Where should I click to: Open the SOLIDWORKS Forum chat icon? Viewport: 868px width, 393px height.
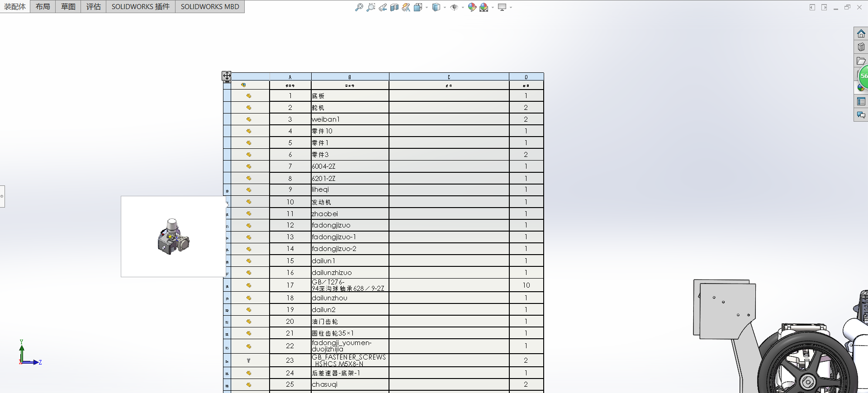tap(861, 115)
